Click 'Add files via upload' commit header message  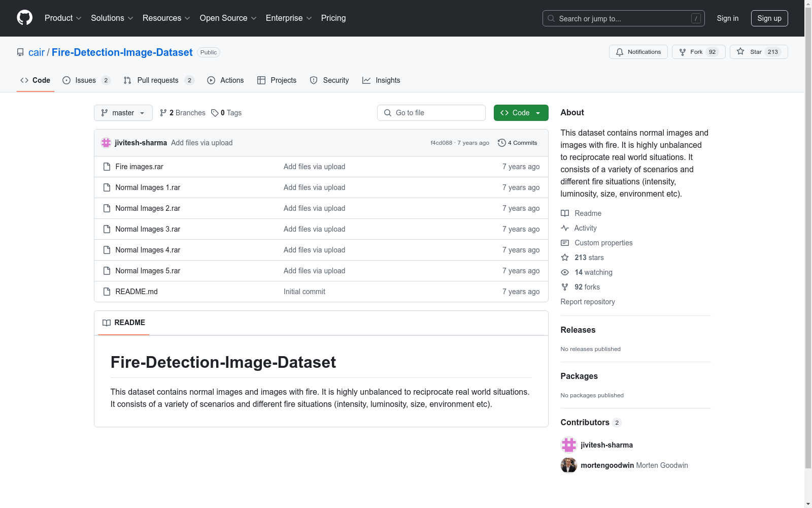point(202,143)
